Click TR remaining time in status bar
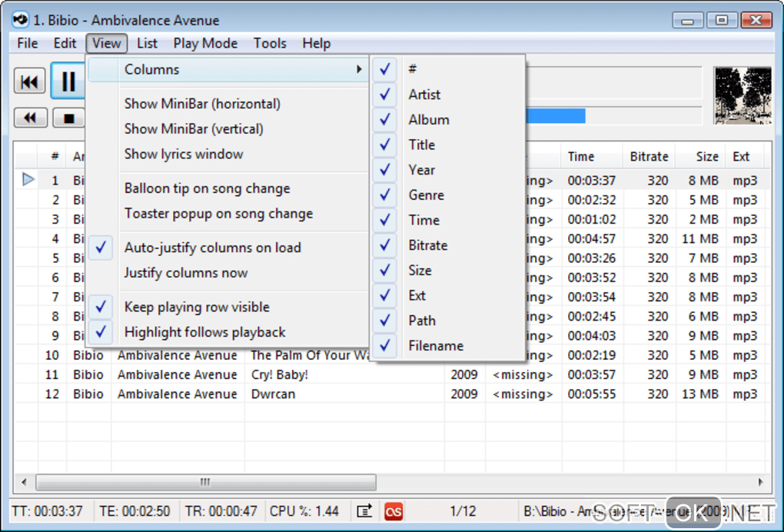Image resolution: width=784 pixels, height=532 pixels. click(221, 511)
